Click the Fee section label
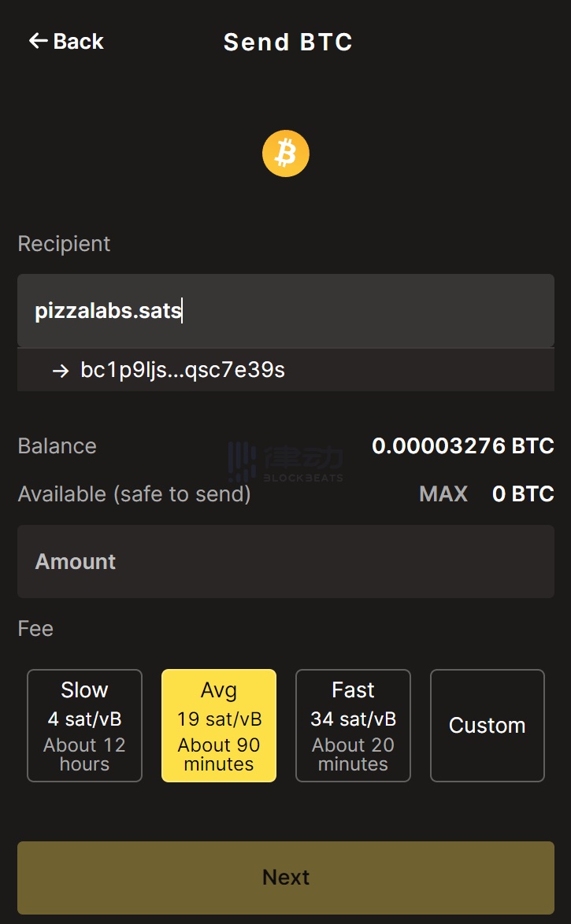This screenshot has height=924, width=571. click(x=35, y=629)
